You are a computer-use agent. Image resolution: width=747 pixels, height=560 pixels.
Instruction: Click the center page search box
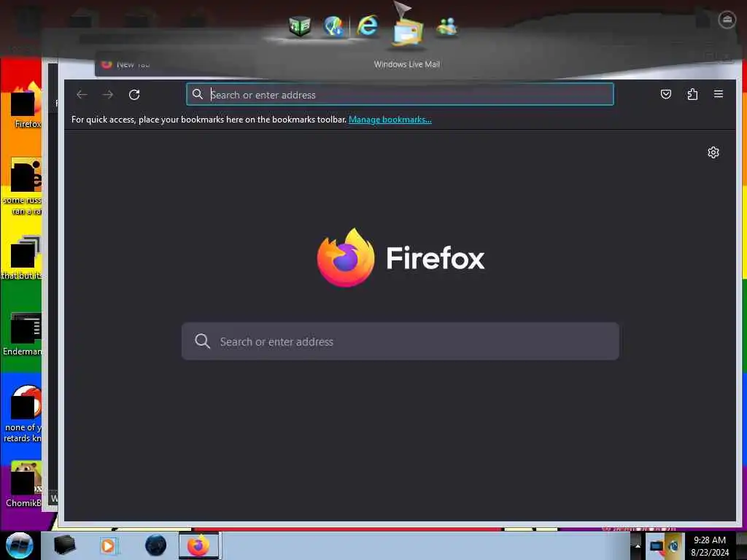tap(400, 341)
